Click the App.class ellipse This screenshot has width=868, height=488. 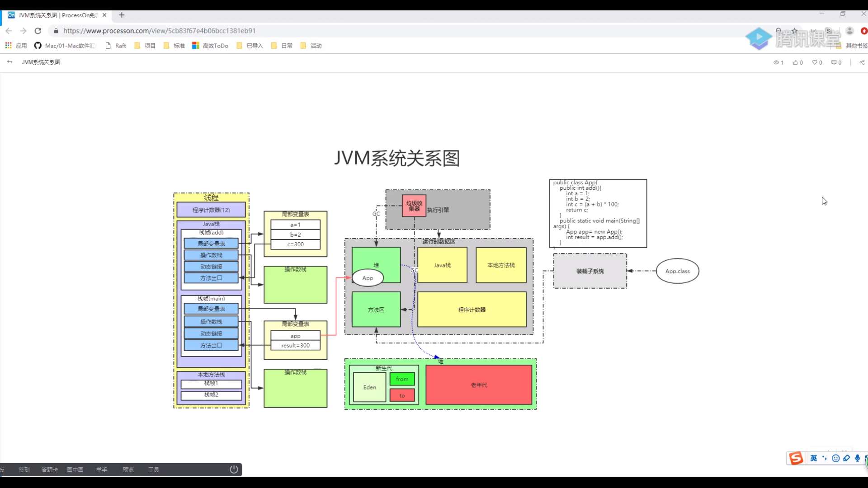click(677, 271)
